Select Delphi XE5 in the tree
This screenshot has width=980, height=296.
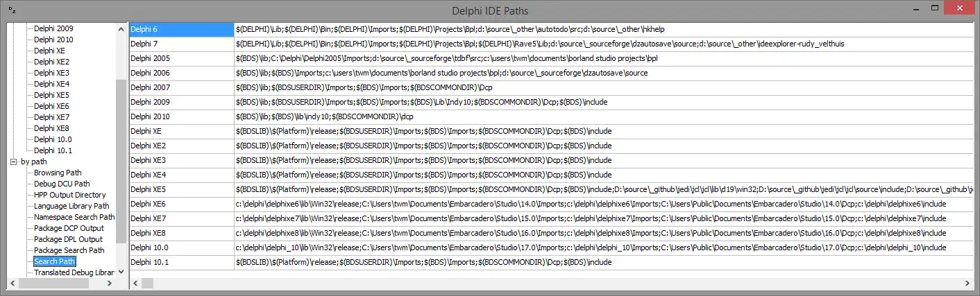pos(51,95)
